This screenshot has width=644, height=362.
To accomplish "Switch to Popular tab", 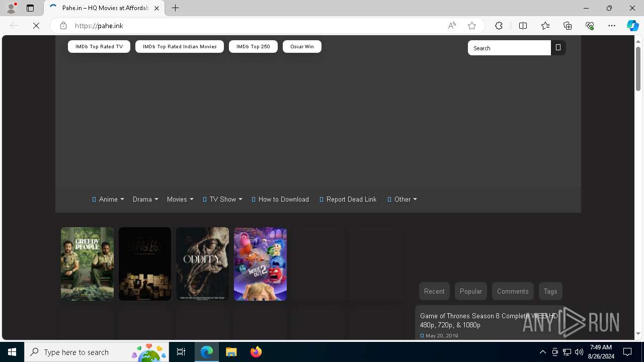I will [x=471, y=291].
